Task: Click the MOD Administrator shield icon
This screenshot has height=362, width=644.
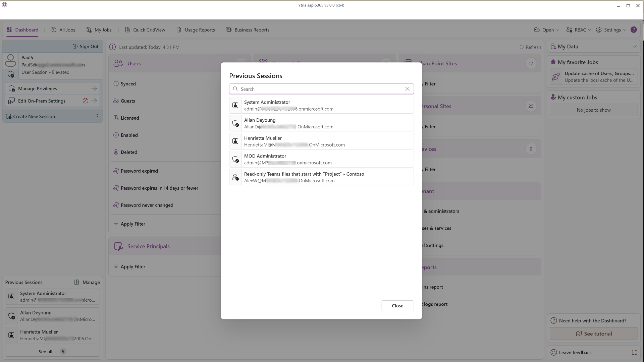Action: 235,159
